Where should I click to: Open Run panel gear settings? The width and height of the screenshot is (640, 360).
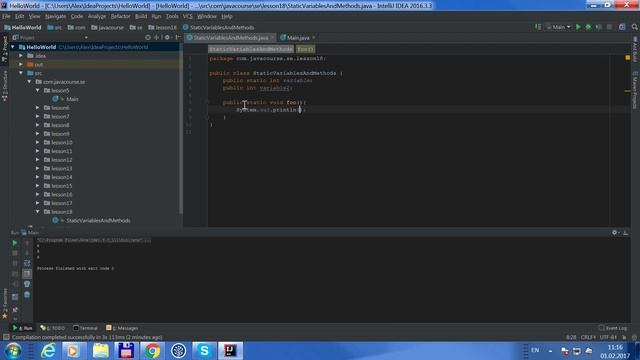coord(615,233)
